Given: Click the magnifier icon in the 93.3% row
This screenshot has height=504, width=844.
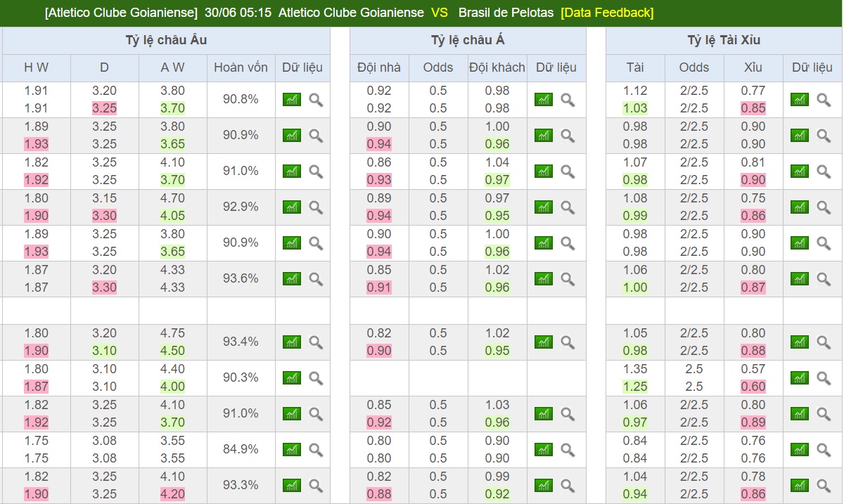Looking at the screenshot, I should pyautogui.click(x=316, y=486).
